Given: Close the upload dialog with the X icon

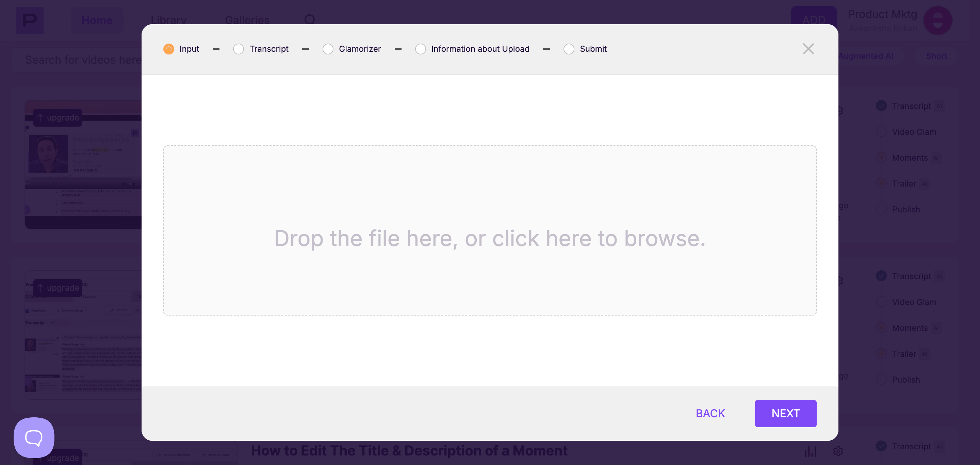Looking at the screenshot, I should tap(808, 49).
